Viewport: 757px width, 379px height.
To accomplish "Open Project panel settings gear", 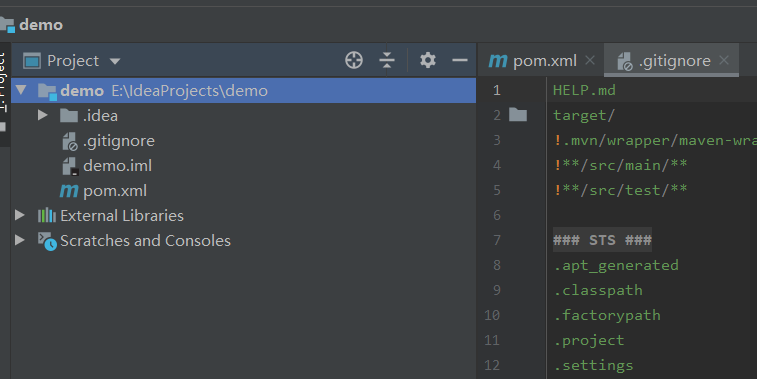I will click(428, 60).
